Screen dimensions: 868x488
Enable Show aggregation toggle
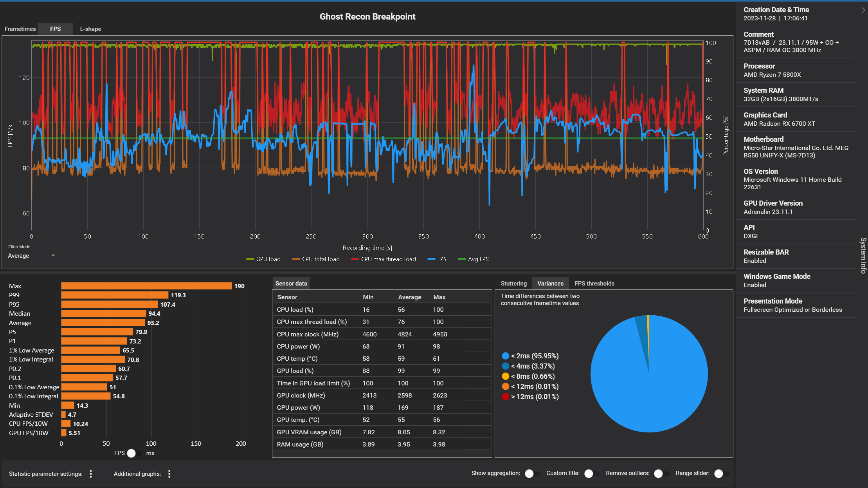[532, 474]
